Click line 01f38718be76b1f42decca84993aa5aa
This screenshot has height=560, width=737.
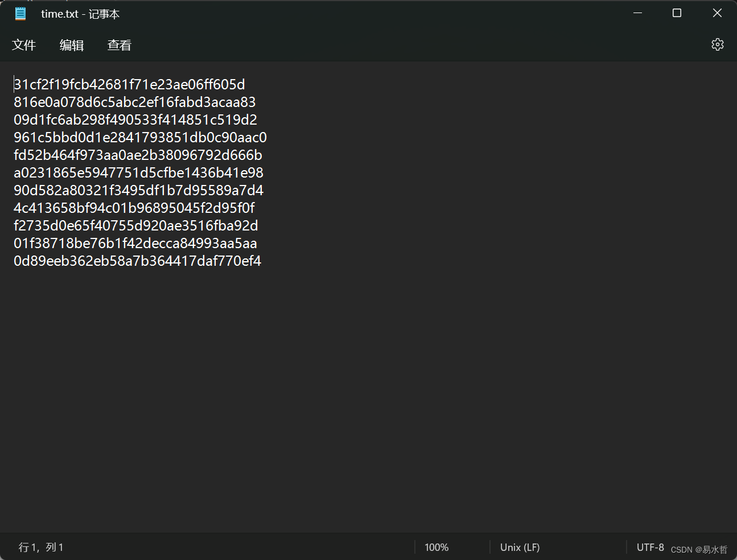(x=135, y=243)
